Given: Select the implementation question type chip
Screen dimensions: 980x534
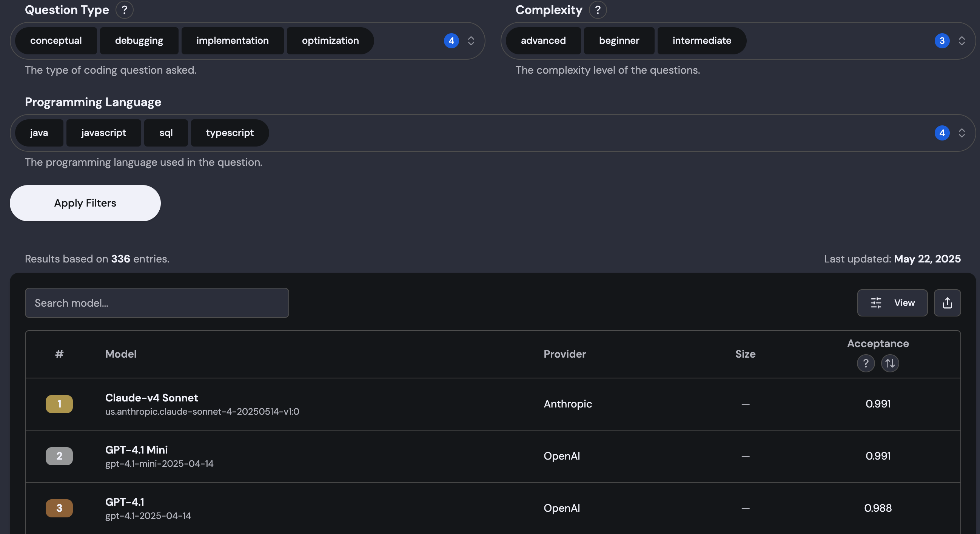Looking at the screenshot, I should (x=233, y=41).
